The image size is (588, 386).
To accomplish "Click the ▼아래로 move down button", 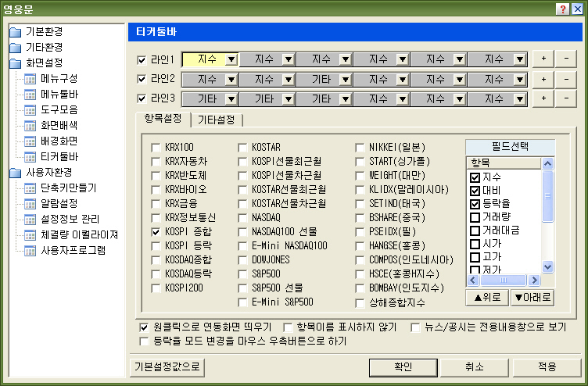I will (532, 297).
